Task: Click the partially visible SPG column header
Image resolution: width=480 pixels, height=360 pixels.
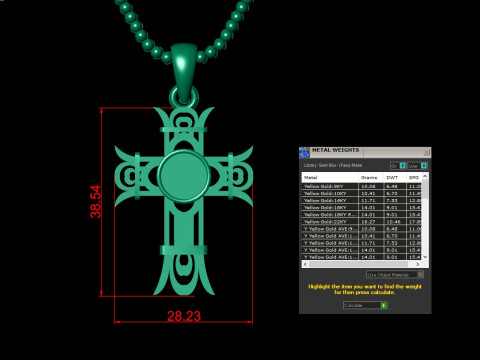Action: coord(414,177)
